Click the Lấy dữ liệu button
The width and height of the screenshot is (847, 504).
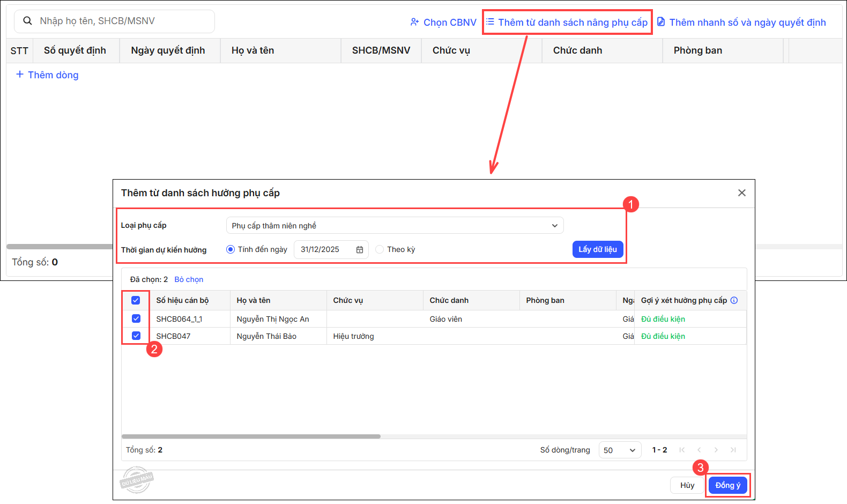click(x=598, y=249)
